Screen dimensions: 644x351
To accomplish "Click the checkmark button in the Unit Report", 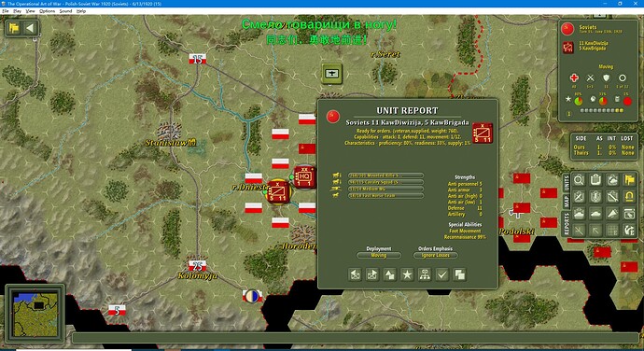I will point(442,274).
